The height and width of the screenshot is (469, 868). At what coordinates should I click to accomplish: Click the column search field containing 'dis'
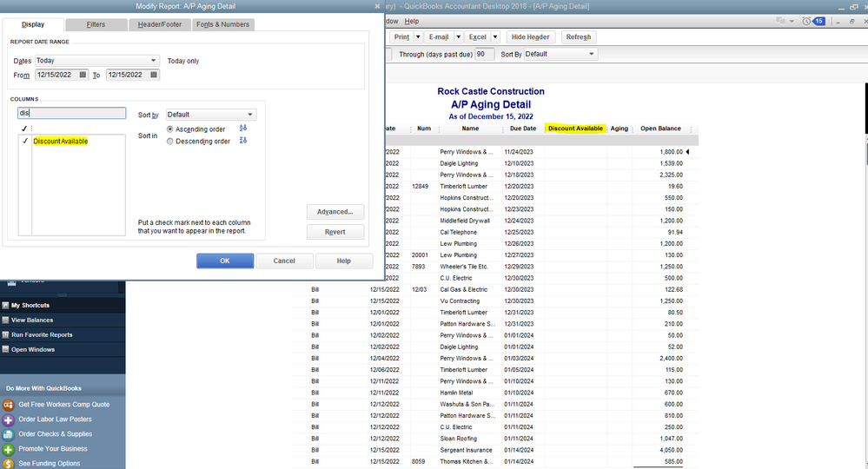click(72, 113)
